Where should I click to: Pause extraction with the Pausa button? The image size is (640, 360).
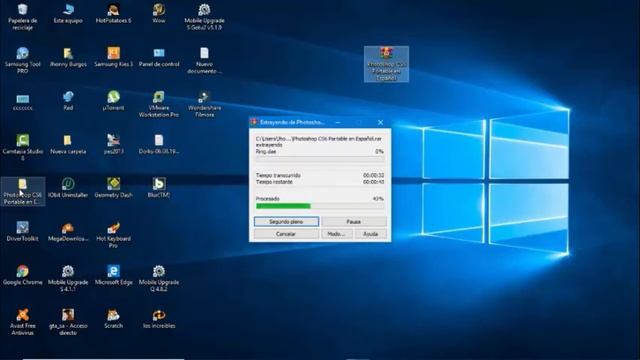pyautogui.click(x=353, y=222)
